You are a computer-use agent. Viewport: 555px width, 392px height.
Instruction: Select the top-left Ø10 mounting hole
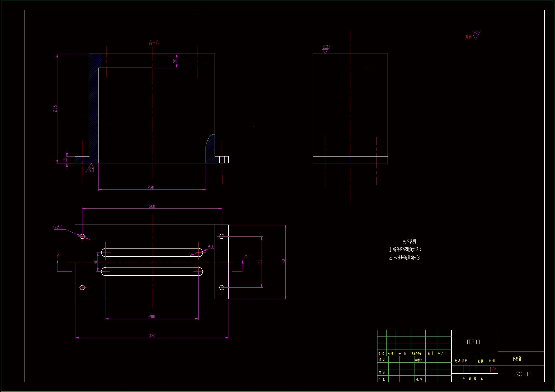(x=82, y=236)
